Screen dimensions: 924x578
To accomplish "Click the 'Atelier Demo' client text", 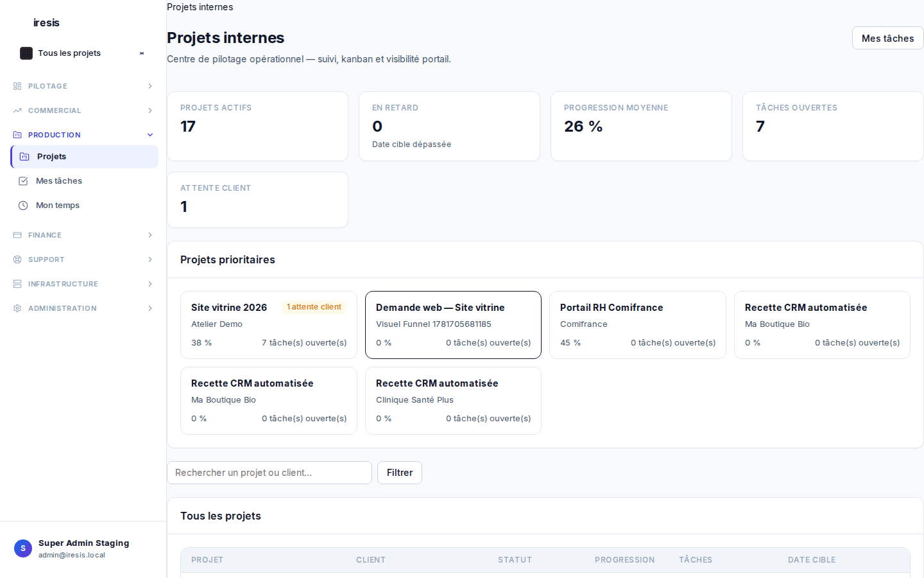I will point(217,324).
